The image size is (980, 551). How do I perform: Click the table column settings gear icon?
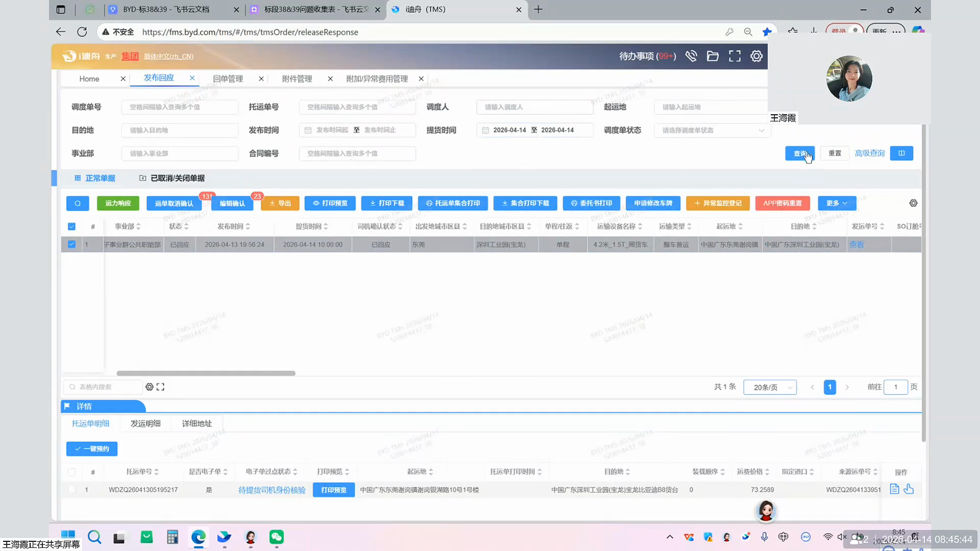click(x=913, y=203)
